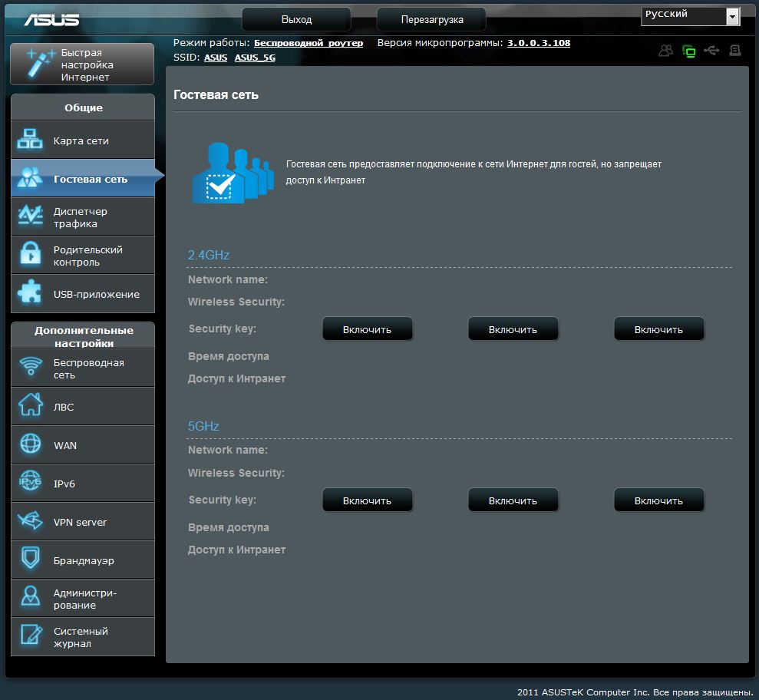The height and width of the screenshot is (700, 759).
Task: Enable second 2.4GHz guest network
Action: [x=513, y=329]
